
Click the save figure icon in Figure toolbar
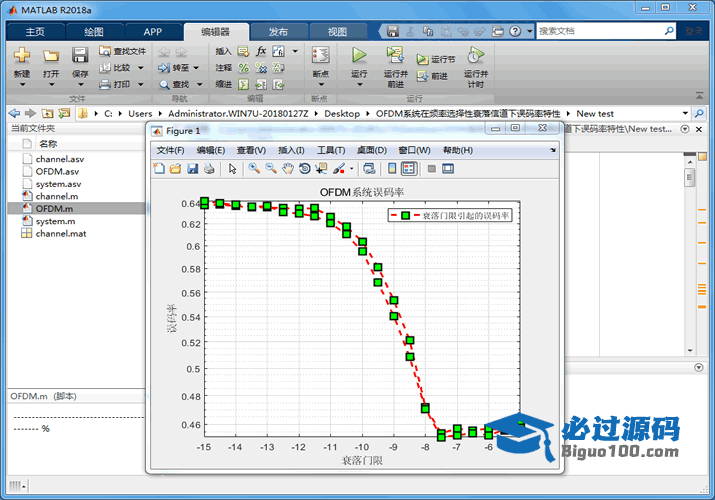click(192, 169)
